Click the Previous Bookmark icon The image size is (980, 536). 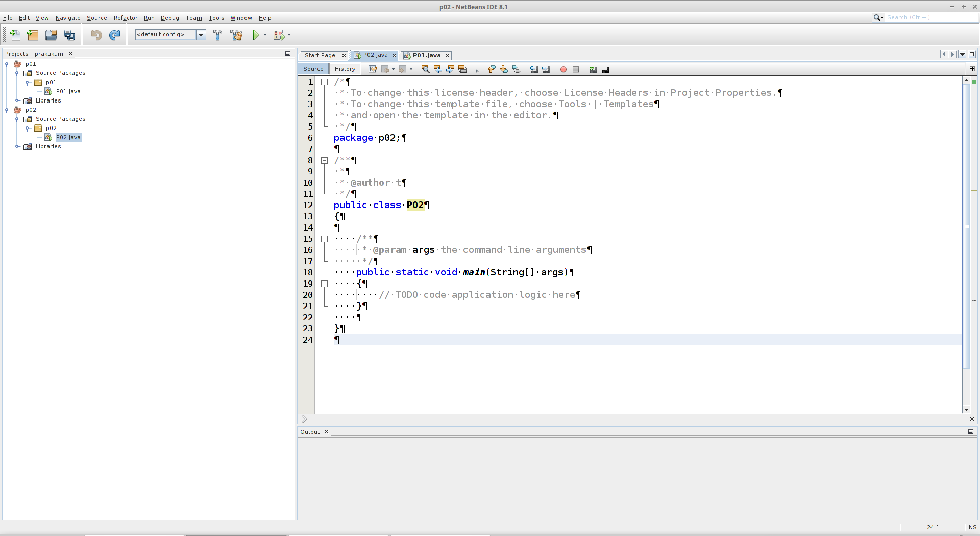point(492,69)
